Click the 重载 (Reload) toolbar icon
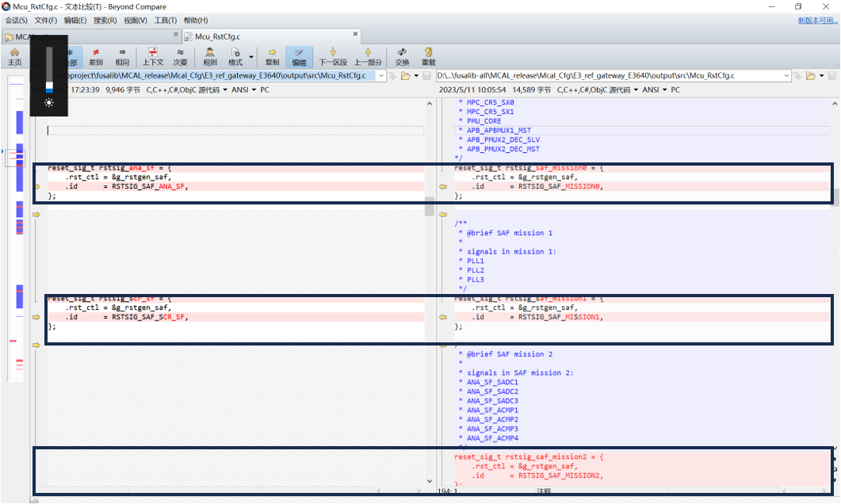The image size is (841, 504). (429, 56)
